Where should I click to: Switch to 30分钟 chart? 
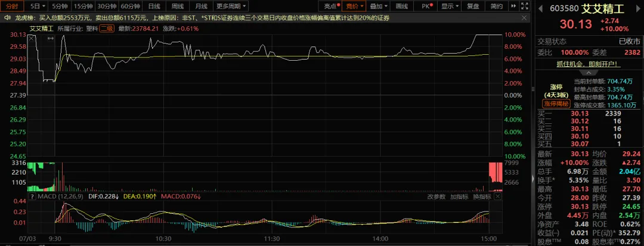coord(107,6)
